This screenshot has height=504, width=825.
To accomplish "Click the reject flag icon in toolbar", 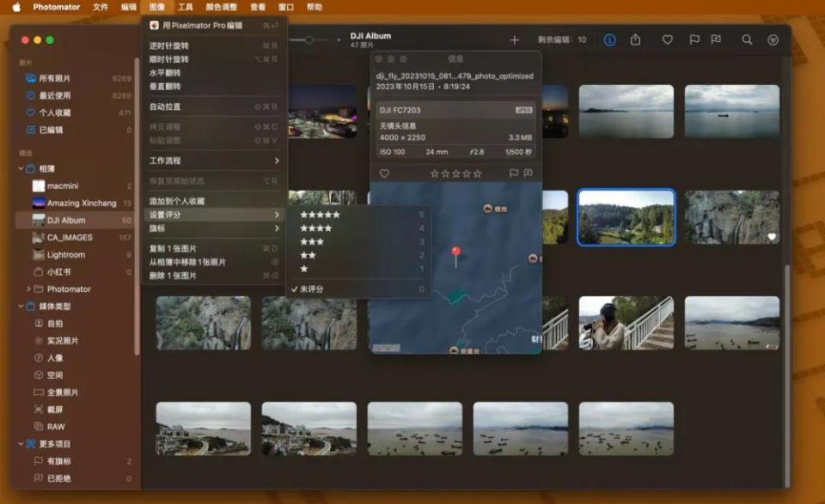I will pos(716,40).
